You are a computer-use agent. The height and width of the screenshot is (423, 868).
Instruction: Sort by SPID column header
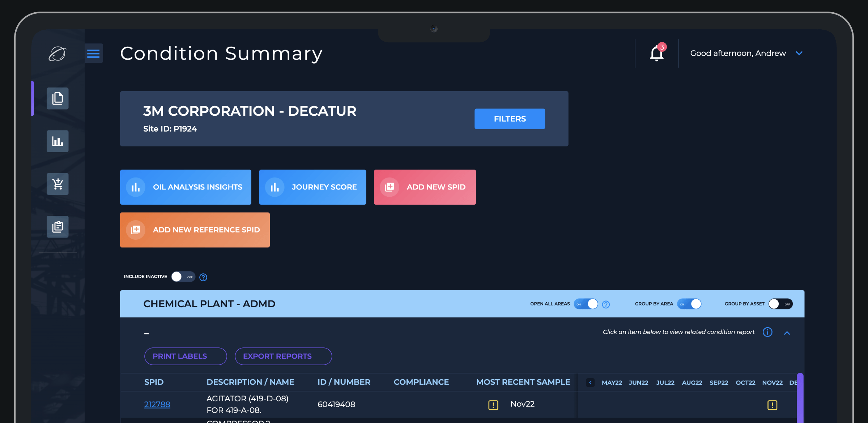point(154,382)
